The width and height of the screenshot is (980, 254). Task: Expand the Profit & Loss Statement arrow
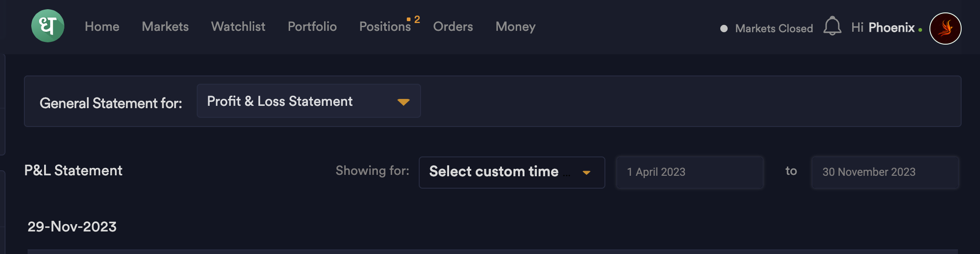click(x=403, y=102)
